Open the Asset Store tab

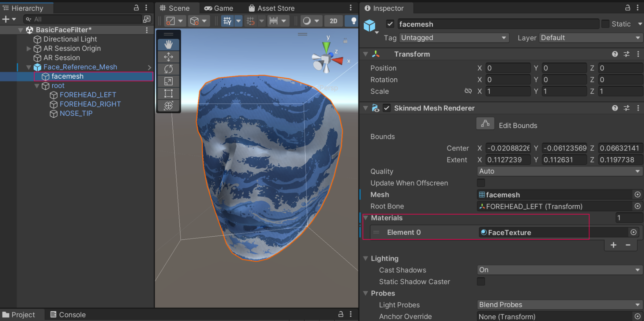(x=272, y=8)
